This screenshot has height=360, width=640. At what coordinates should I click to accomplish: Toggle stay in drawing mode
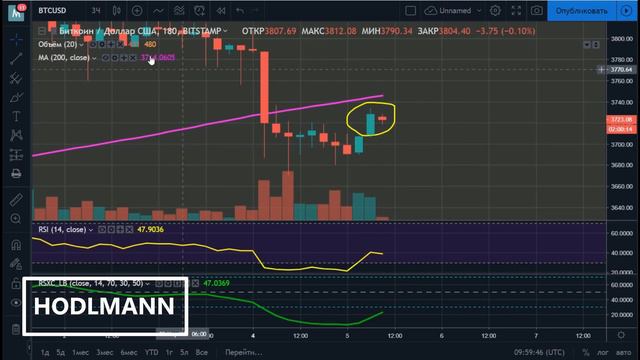[x=16, y=264]
